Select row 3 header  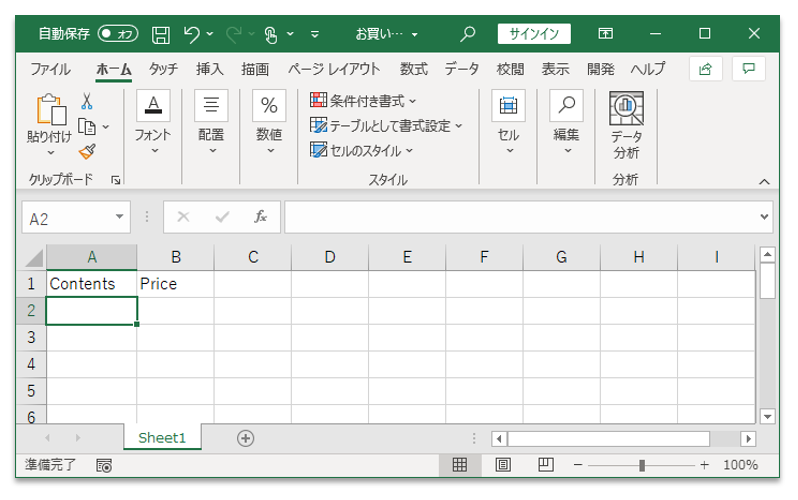[31, 338]
